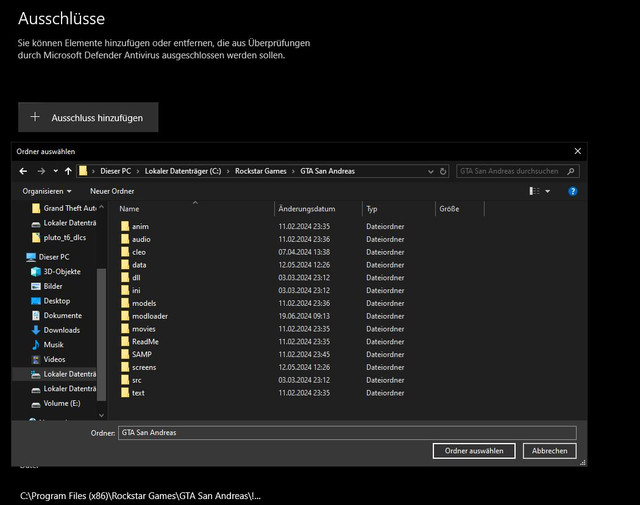Viewport: 640px width, 505px height.
Task: Click modloader date 19.06.2024 09:13
Action: pos(304,316)
